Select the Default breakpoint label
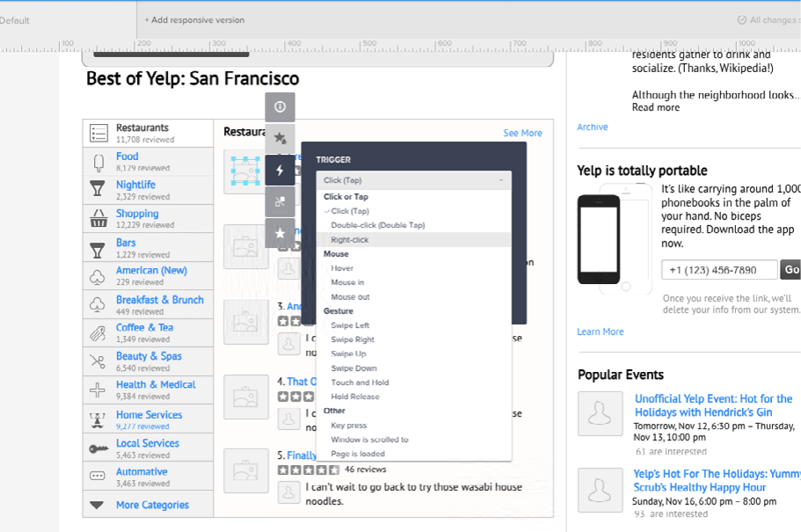The height and width of the screenshot is (532, 801). (15, 20)
